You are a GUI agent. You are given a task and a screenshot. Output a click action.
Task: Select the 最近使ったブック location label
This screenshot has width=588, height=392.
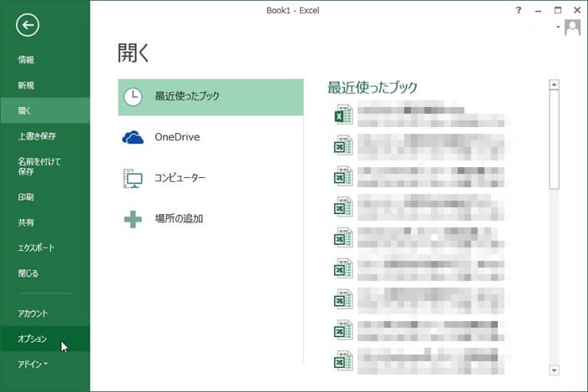[x=187, y=96]
